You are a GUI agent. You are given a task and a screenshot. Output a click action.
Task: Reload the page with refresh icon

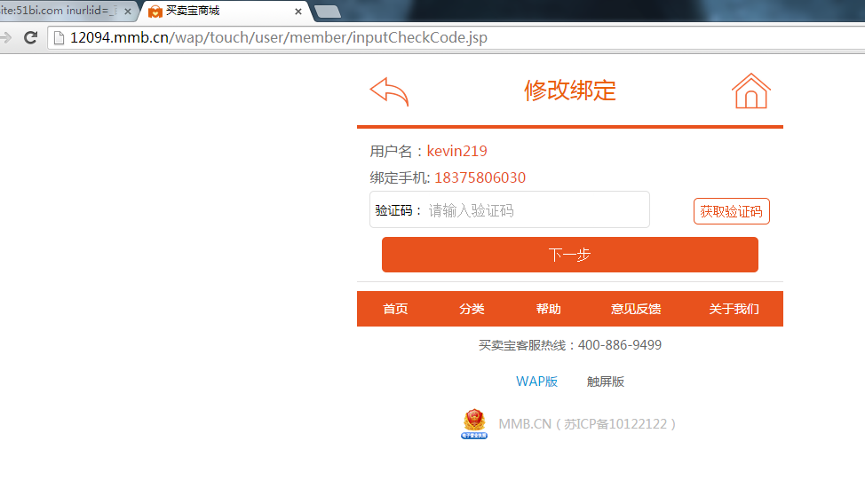(31, 37)
